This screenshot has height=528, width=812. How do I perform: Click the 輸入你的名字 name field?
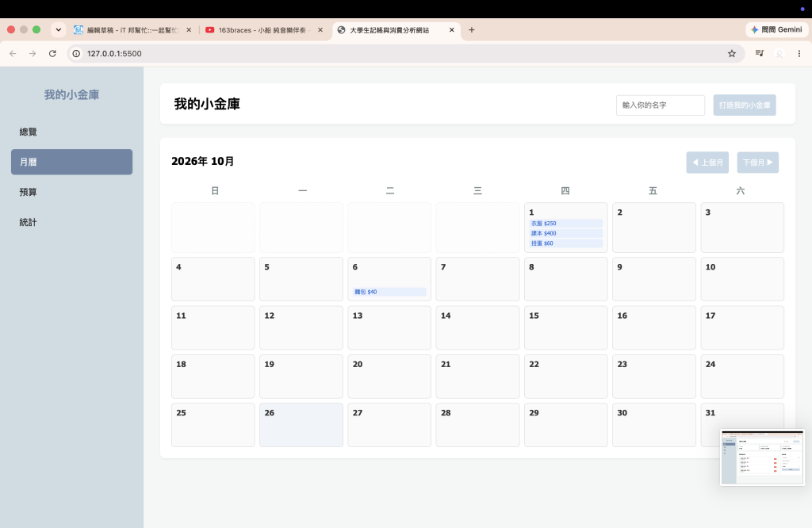(661, 105)
